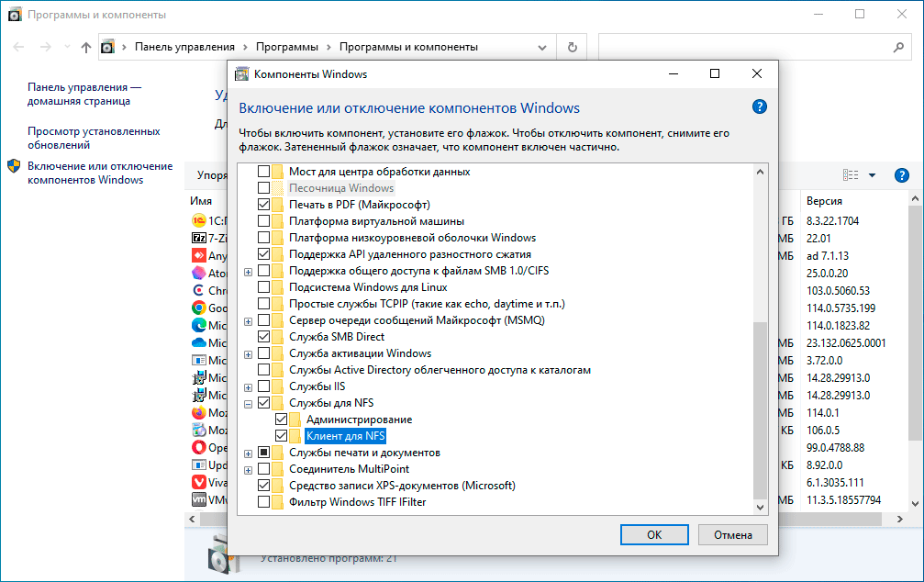The image size is (924, 582).
Task: Click the Windows Features dialog title icon
Action: (241, 74)
